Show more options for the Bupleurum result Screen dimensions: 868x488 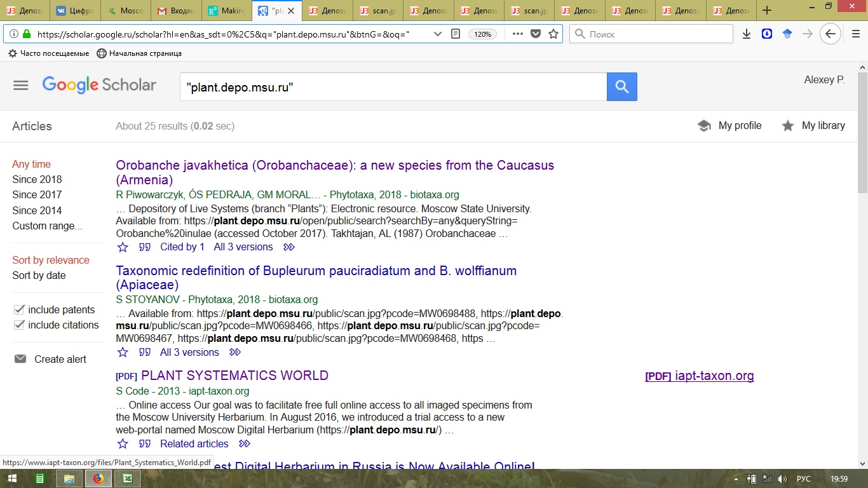235,353
